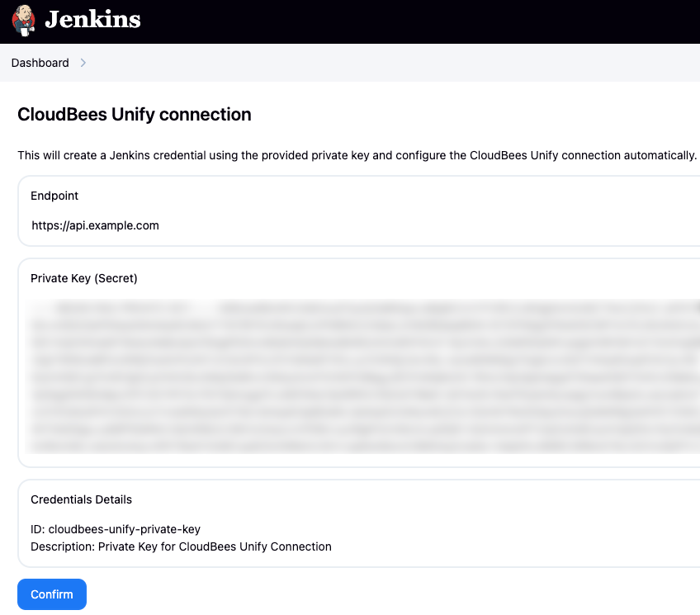Switch to the Dashboard navigation item
Viewport: 700px width, 615px height.
40,62
